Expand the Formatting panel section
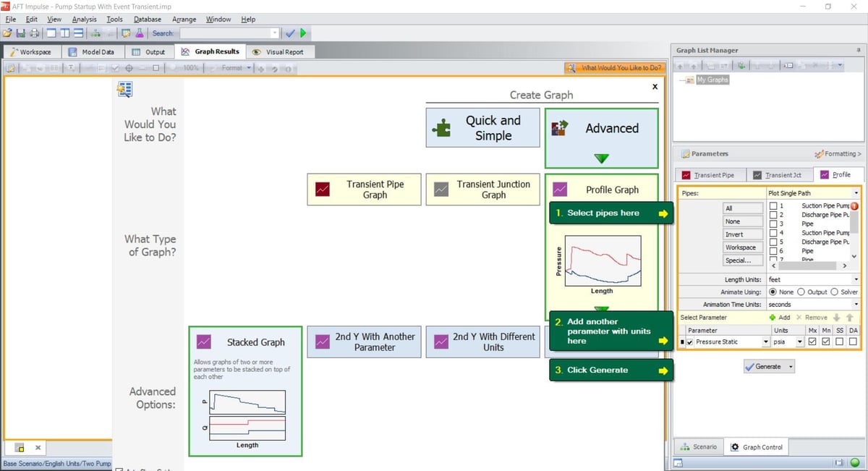This screenshot has height=471, width=868. (x=838, y=153)
